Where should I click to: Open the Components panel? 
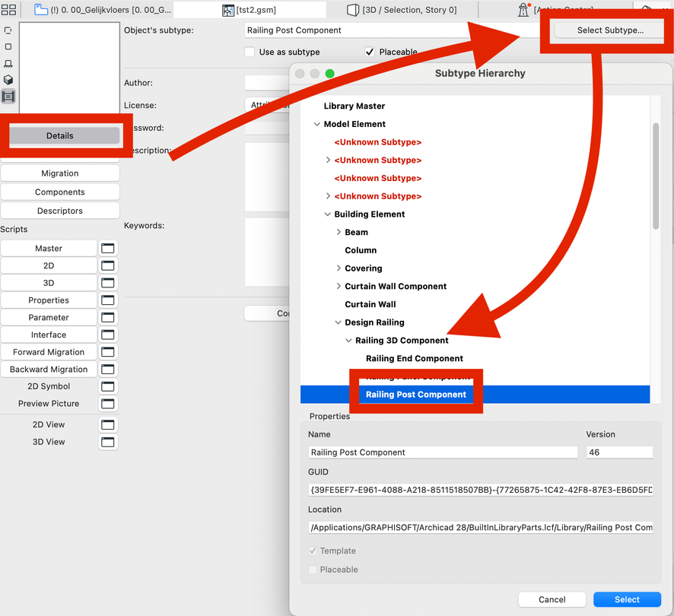[60, 192]
